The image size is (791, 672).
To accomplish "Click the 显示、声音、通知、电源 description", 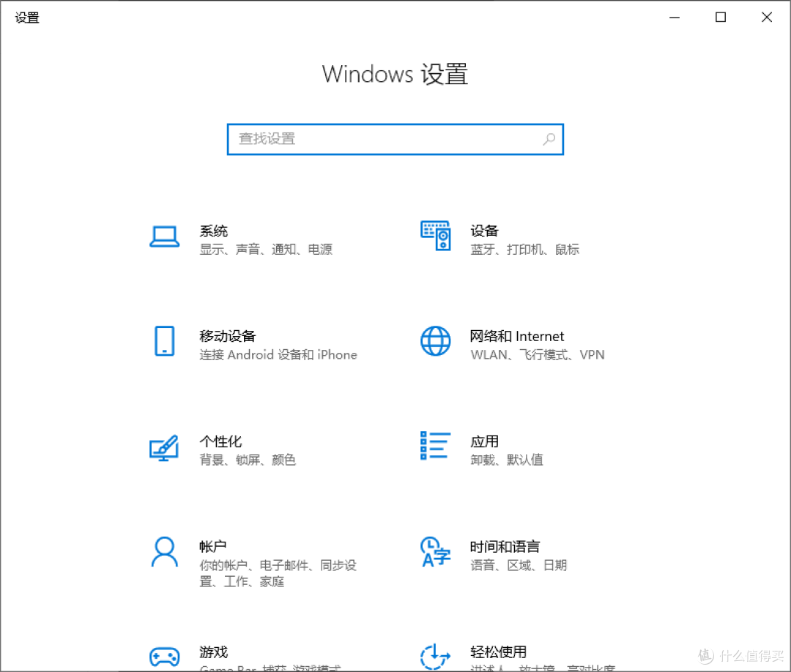I will click(x=266, y=249).
